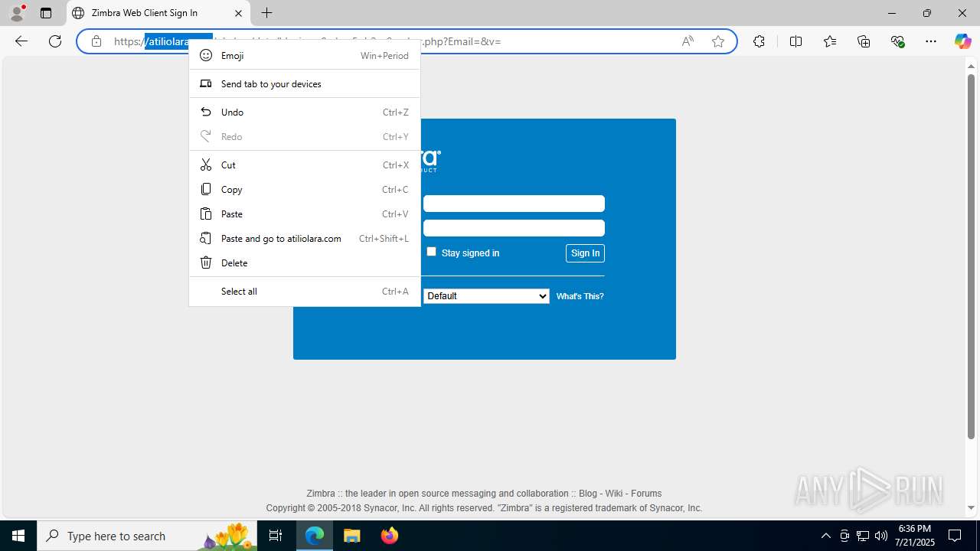Choose Emoji from context menu
The height and width of the screenshot is (551, 980).
coord(305,55)
